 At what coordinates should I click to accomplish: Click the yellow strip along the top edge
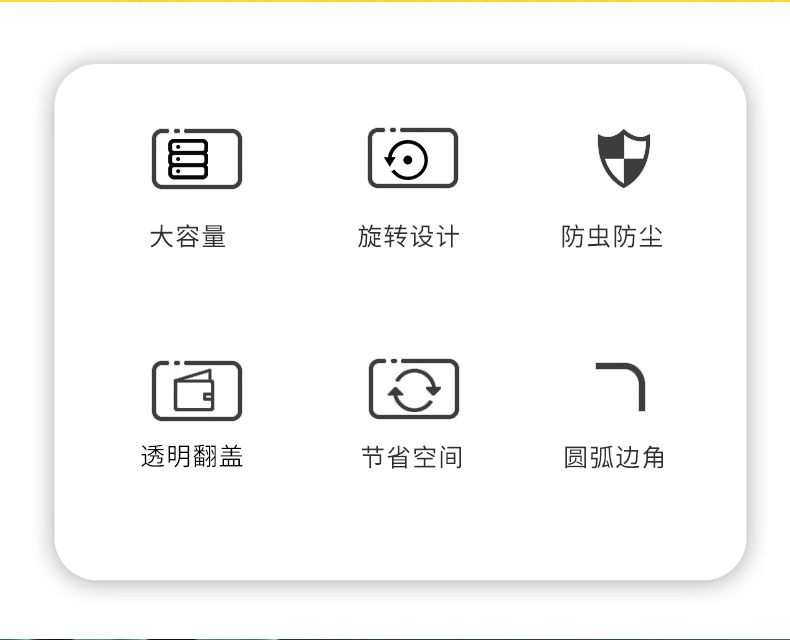click(x=395, y=1)
